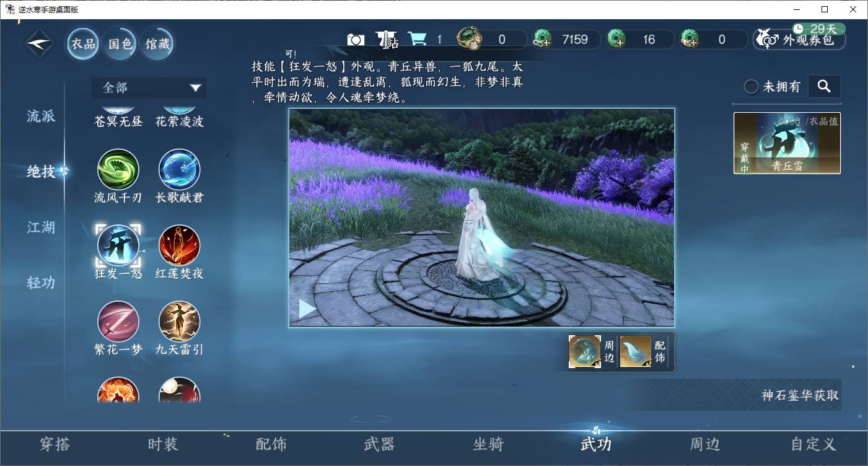Go to the 自定义 bottom tab
The image size is (868, 466).
pos(813,444)
